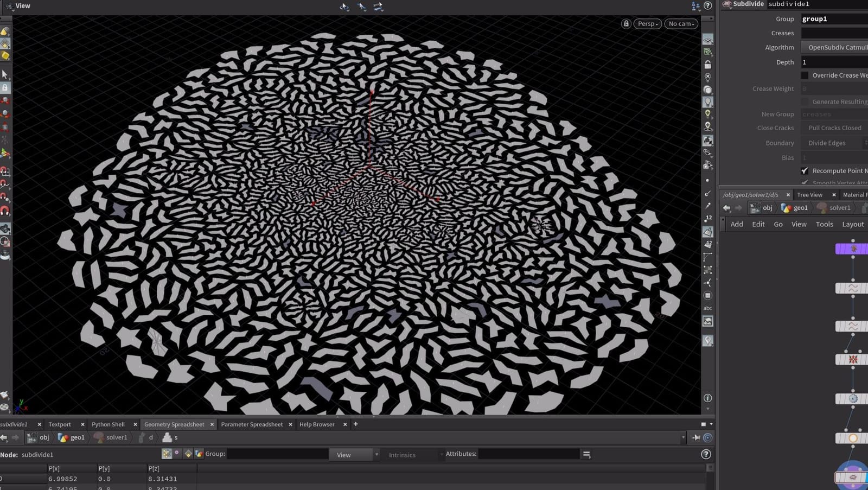This screenshot has width=868, height=490.
Task: Open the Intrinsics dropdown in spreadsheet
Action: coord(413,455)
